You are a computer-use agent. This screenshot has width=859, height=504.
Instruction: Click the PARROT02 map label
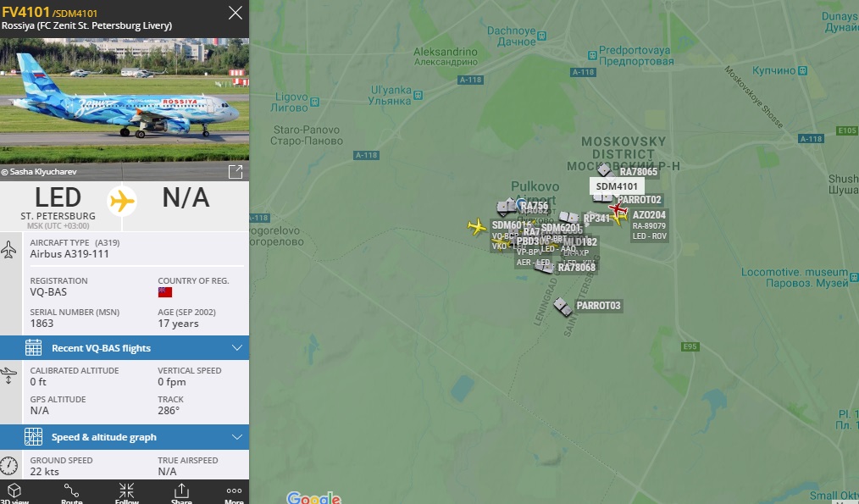pos(640,200)
